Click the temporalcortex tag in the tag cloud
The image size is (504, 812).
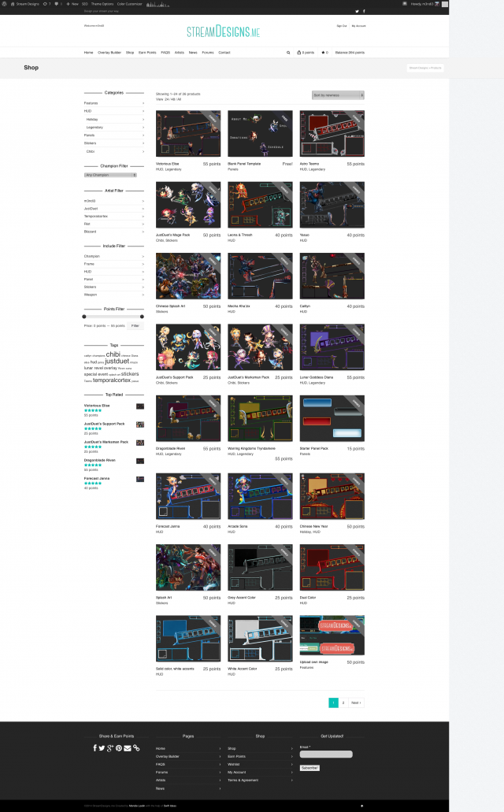pos(111,380)
